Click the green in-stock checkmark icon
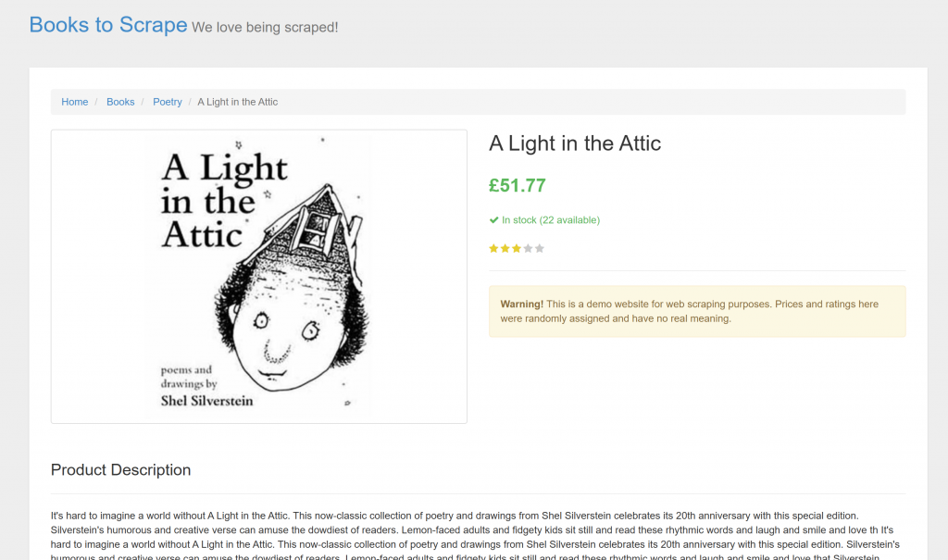 click(x=493, y=220)
